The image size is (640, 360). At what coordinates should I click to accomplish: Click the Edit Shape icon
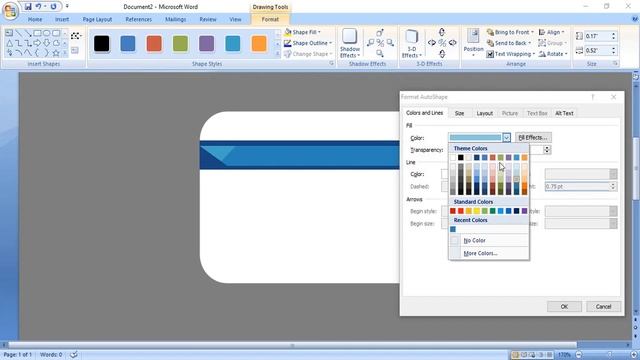(75, 36)
